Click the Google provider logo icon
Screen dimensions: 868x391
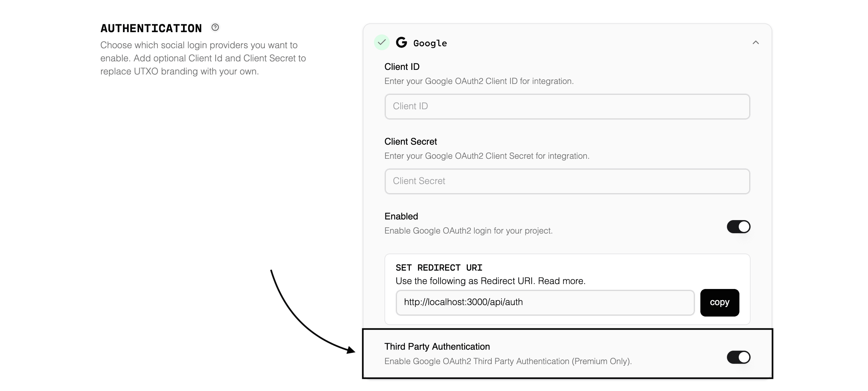pyautogui.click(x=401, y=42)
